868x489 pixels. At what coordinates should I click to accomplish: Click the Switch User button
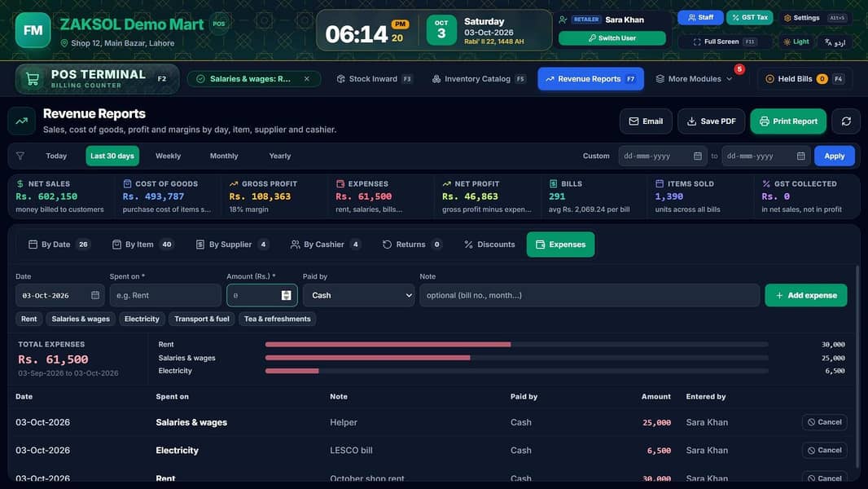(612, 38)
